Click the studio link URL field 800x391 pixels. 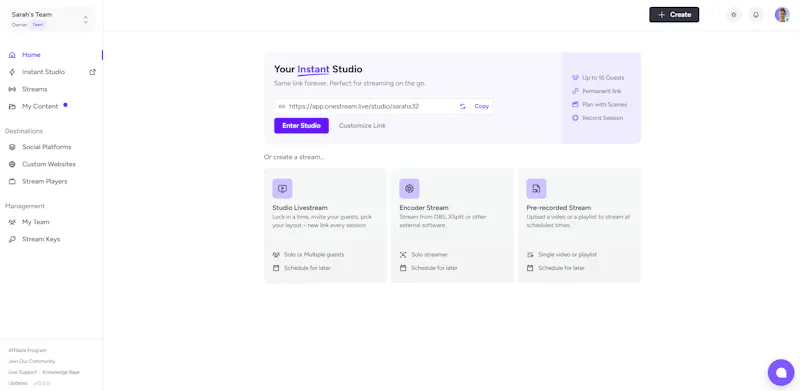click(384, 106)
